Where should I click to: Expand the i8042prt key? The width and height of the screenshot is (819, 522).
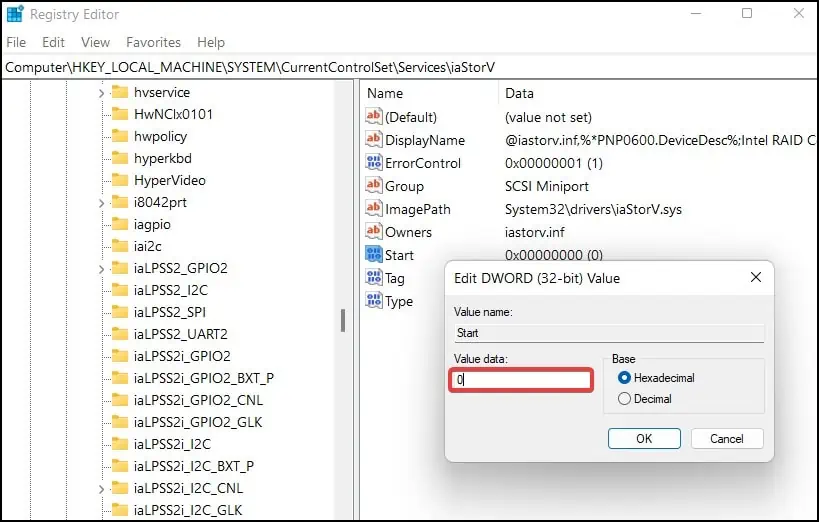[x=101, y=203]
